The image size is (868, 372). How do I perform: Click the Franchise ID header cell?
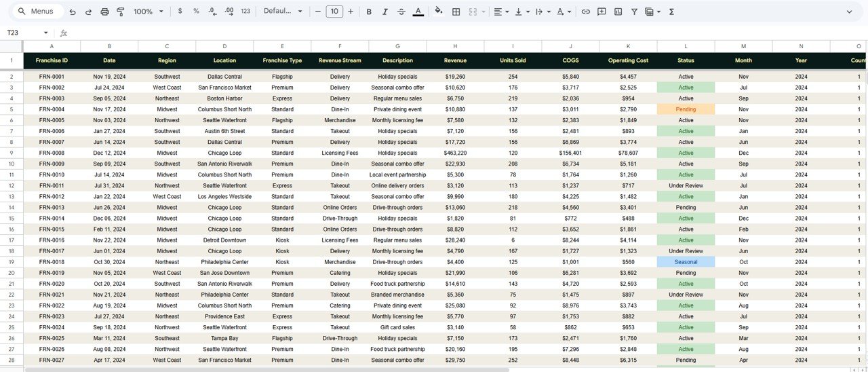point(52,60)
